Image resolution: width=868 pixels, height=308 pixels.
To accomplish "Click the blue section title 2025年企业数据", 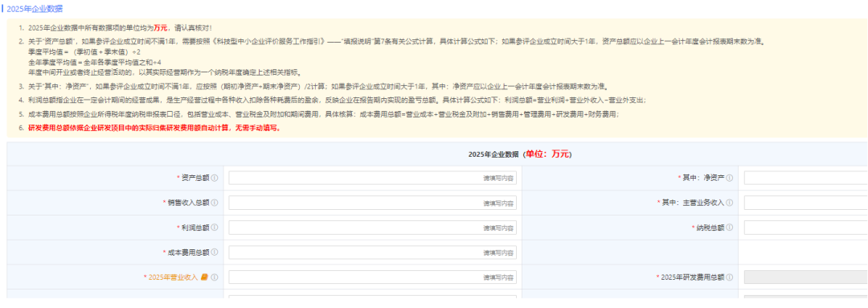I will click(35, 8).
